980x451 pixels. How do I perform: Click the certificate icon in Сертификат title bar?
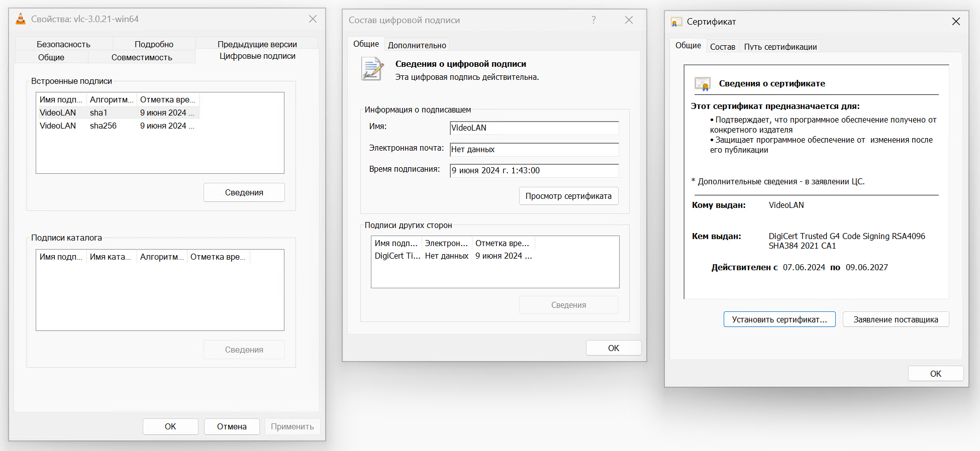pyautogui.click(x=676, y=22)
